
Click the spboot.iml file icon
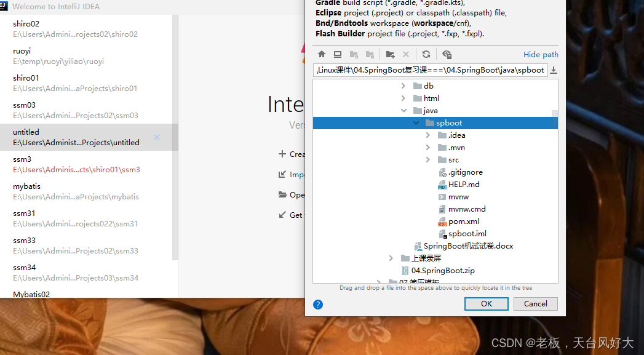pyautogui.click(x=443, y=234)
